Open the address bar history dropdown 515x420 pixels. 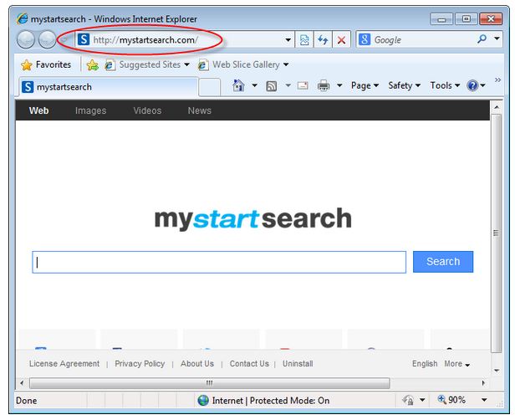click(x=288, y=40)
